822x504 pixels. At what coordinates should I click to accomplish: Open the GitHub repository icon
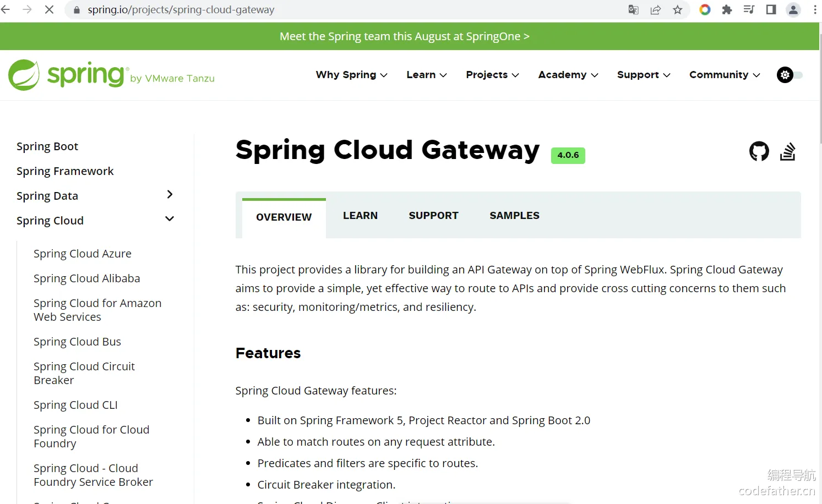pos(759,151)
